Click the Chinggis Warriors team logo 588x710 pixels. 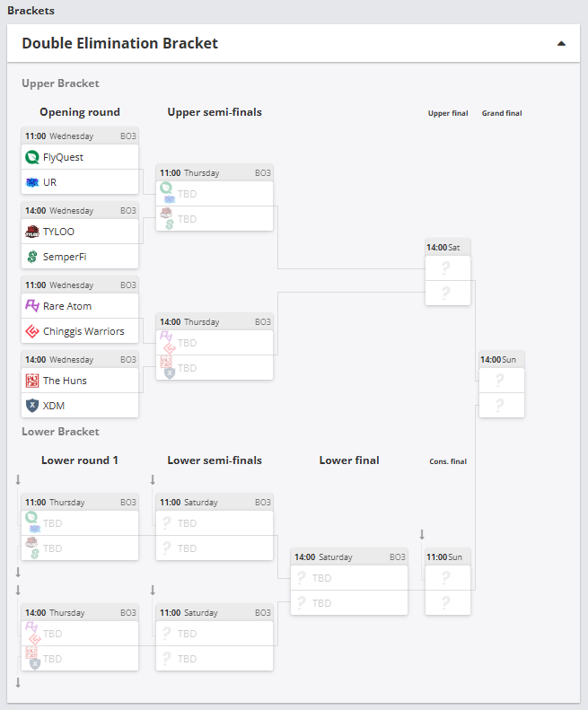[x=33, y=331]
